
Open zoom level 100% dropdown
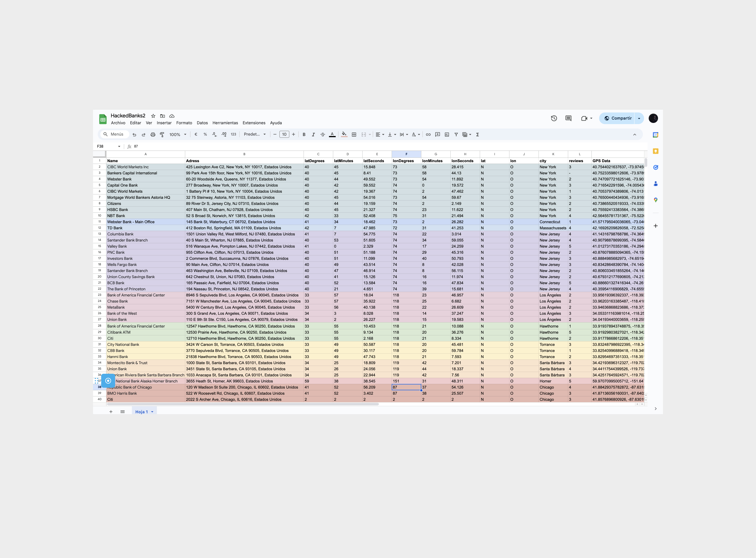[178, 135]
